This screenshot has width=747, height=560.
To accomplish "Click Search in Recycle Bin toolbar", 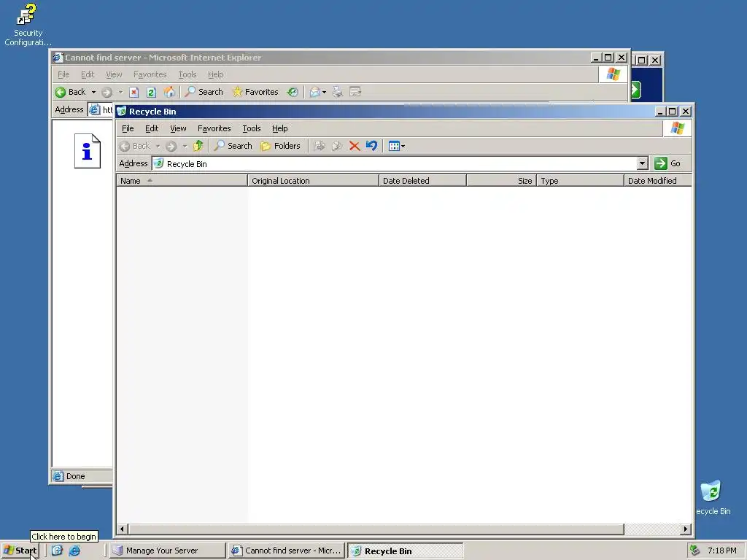I will coord(233,146).
